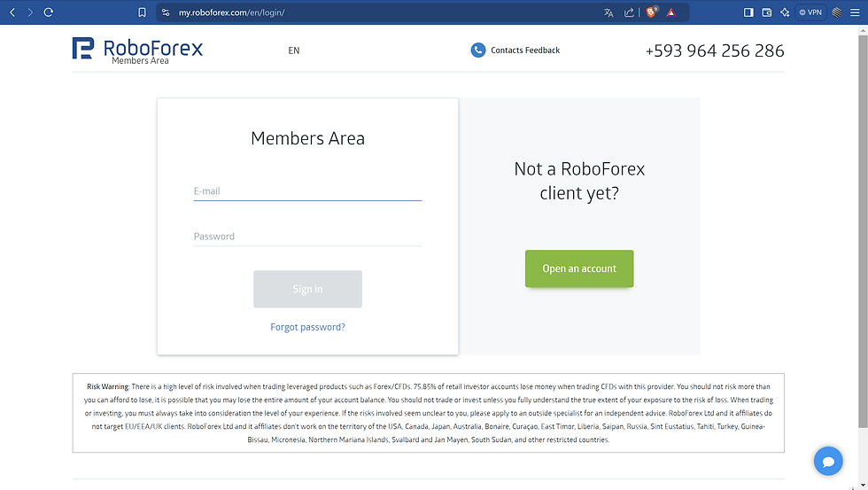Click the page vertical scrollbar
The width and height of the screenshot is (868, 490).
pyautogui.click(x=863, y=231)
